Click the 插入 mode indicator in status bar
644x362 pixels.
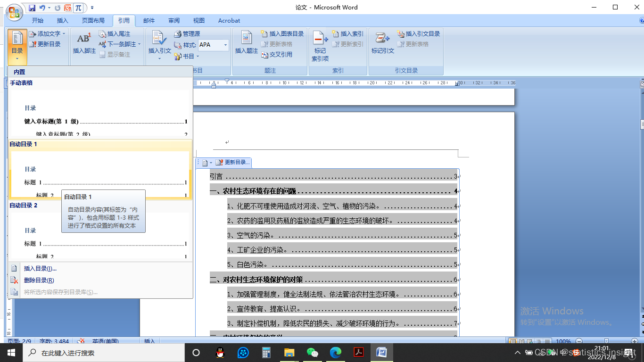coord(149,341)
